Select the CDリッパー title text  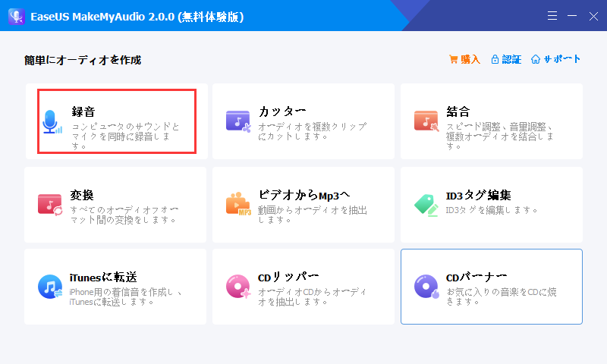288,277
